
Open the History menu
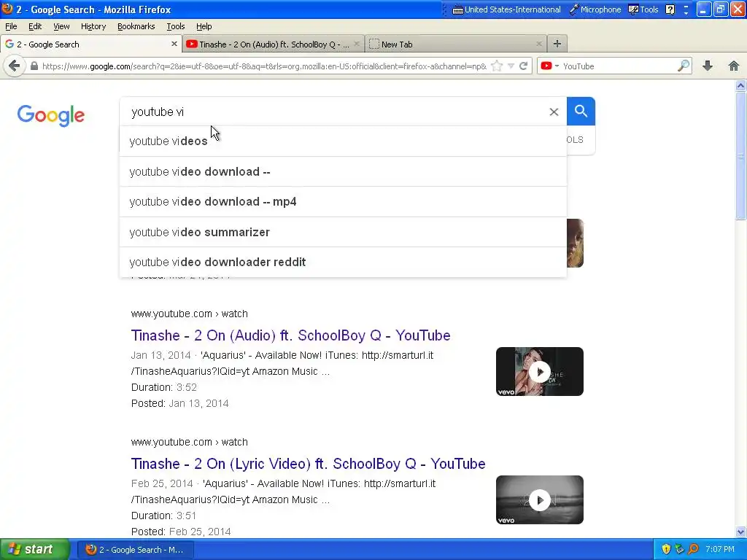pyautogui.click(x=93, y=26)
